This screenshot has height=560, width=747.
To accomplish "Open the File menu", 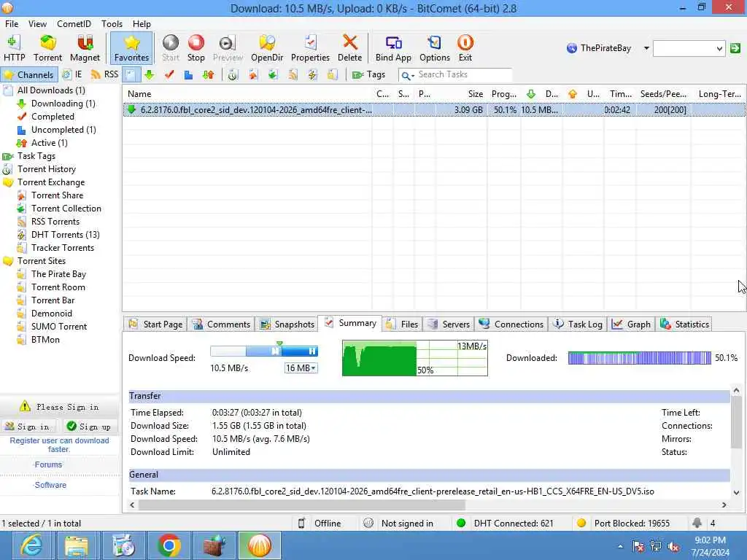I will pos(12,24).
